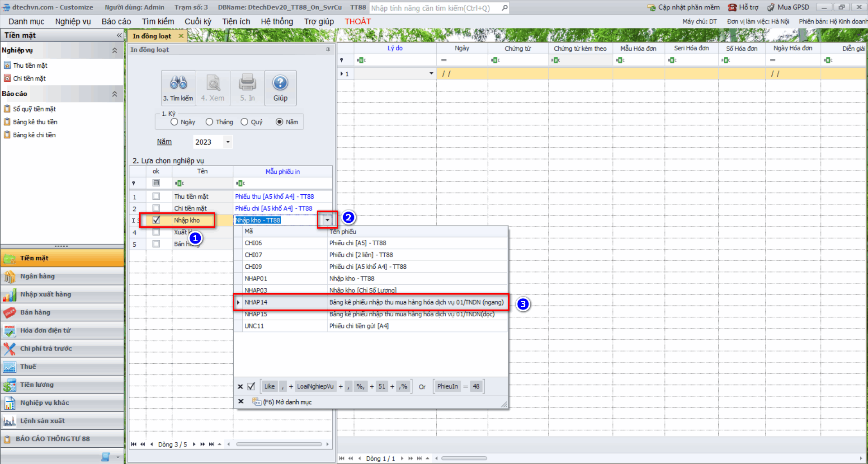Collapse the Báo cáo sidebar section
The image size is (868, 464).
114,94
